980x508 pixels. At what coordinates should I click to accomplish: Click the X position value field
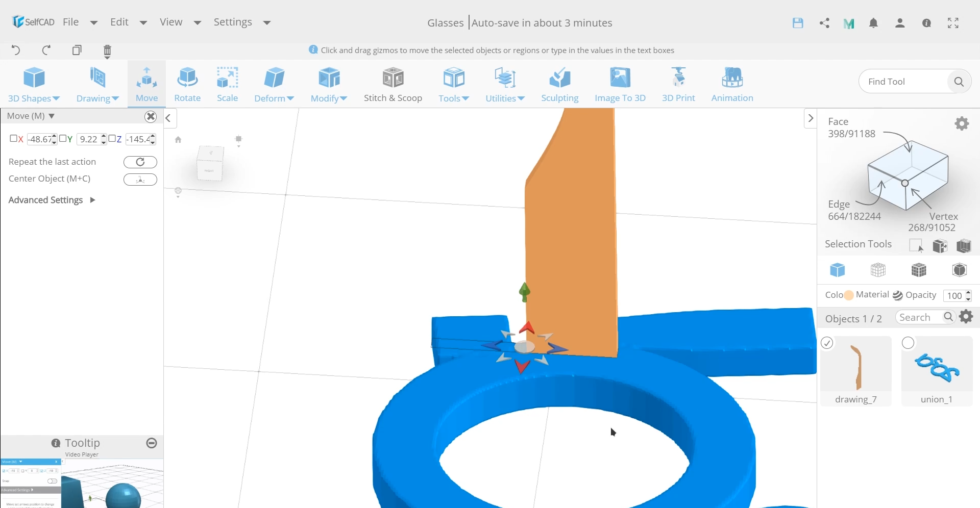[41, 139]
